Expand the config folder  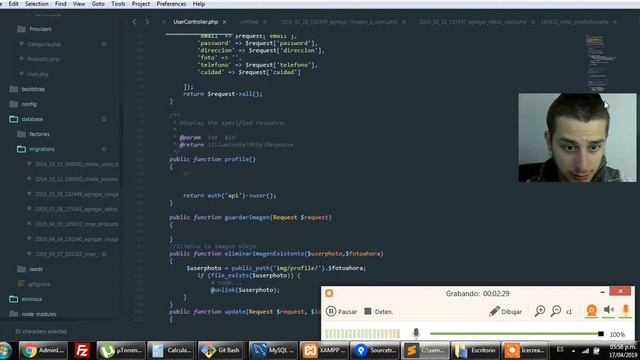[23, 104]
